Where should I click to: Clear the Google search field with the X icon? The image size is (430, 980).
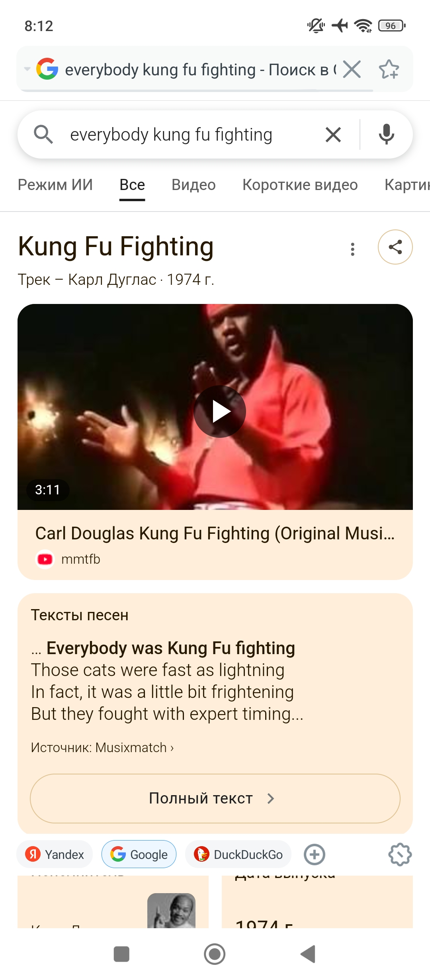pyautogui.click(x=333, y=135)
